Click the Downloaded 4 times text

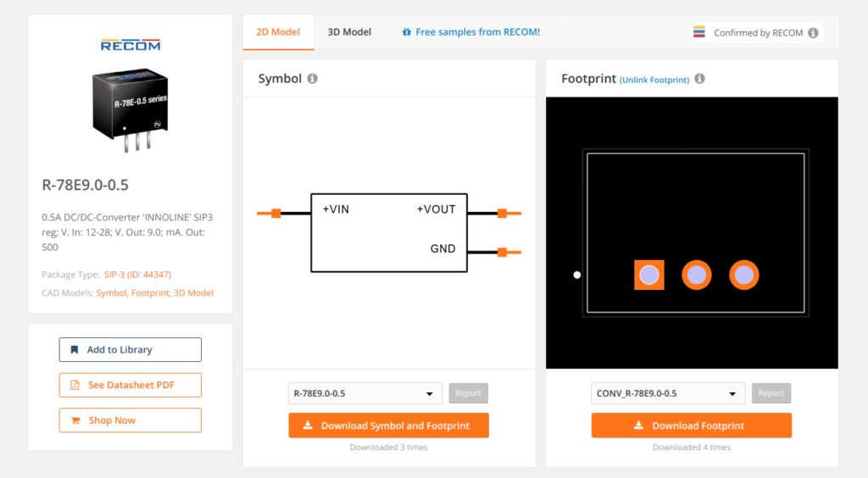click(692, 447)
